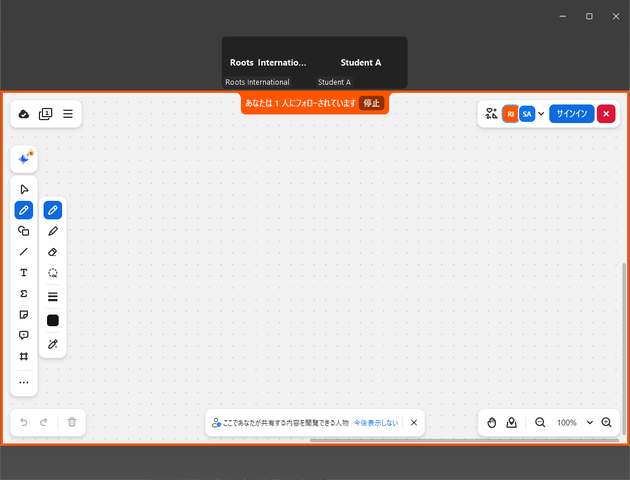Click the minimap location icon
The image size is (630, 480).
pyautogui.click(x=511, y=423)
